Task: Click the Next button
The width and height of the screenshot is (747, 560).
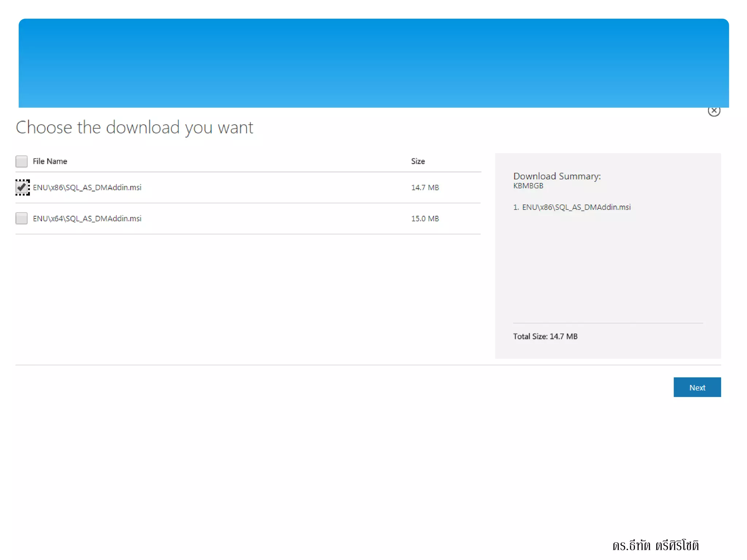Action: coord(697,387)
